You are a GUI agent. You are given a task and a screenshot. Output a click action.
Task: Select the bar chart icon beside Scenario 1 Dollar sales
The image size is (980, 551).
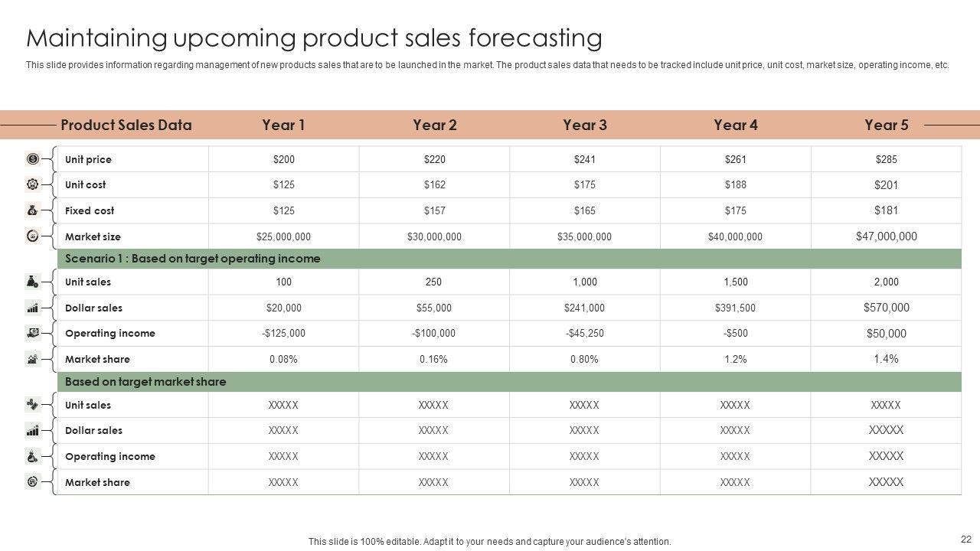33,308
